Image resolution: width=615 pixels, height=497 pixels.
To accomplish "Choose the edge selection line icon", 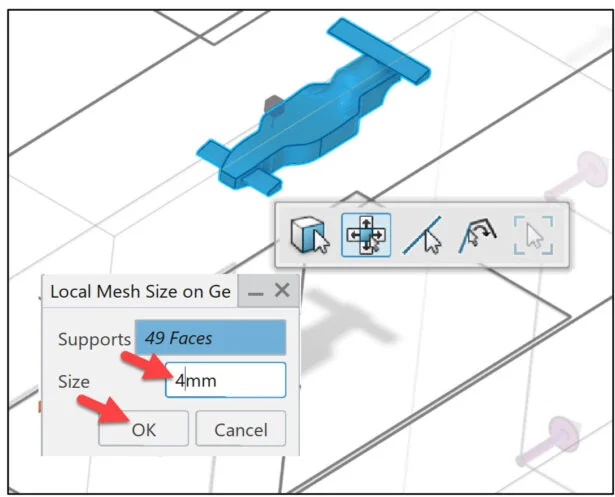I will pos(423,235).
